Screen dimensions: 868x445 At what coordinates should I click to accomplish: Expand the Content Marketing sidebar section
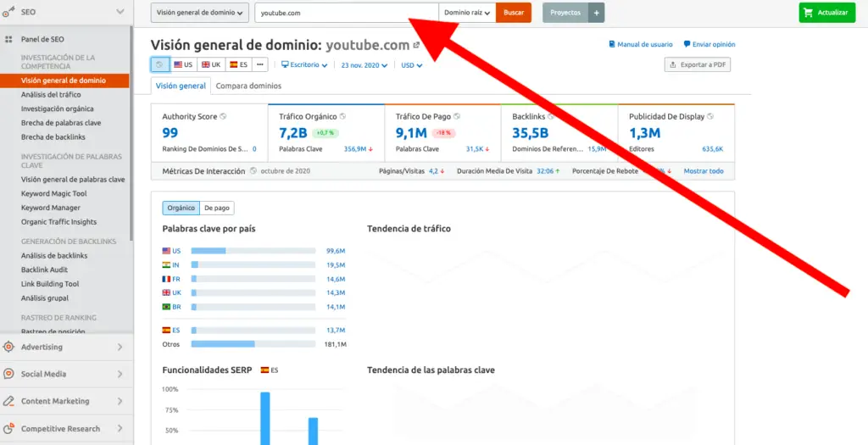tap(120, 401)
